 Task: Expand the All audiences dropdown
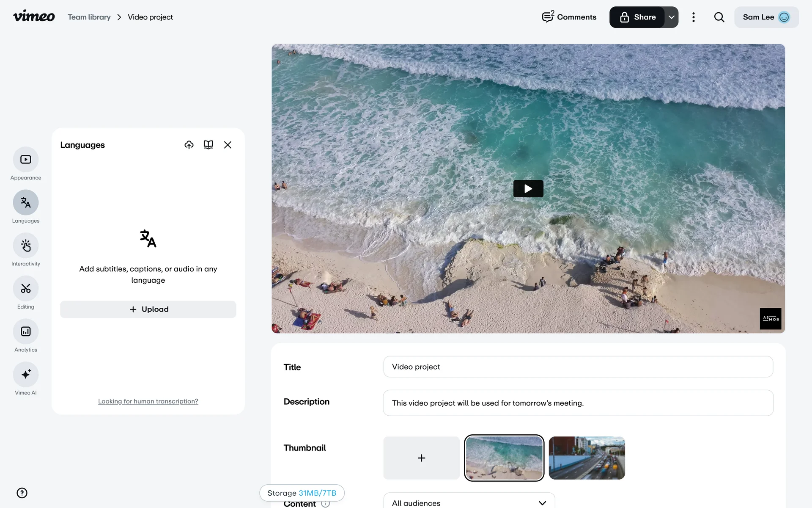[469, 502]
